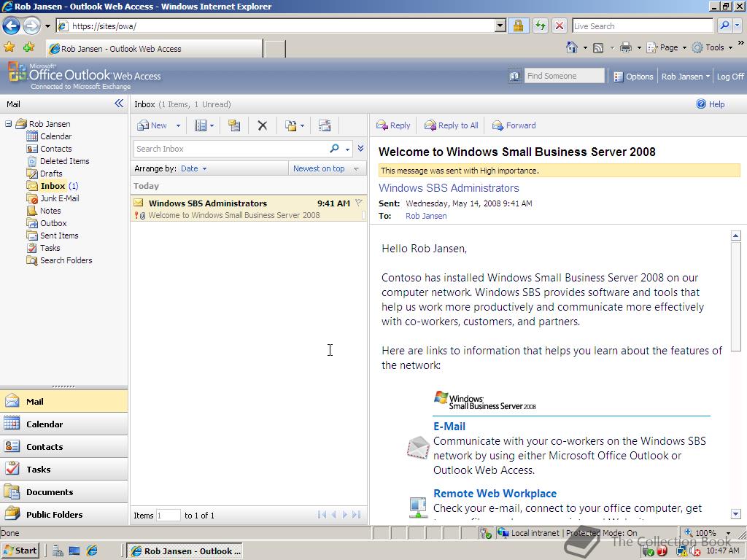Open the Arrange by Date dropdown

(194, 168)
